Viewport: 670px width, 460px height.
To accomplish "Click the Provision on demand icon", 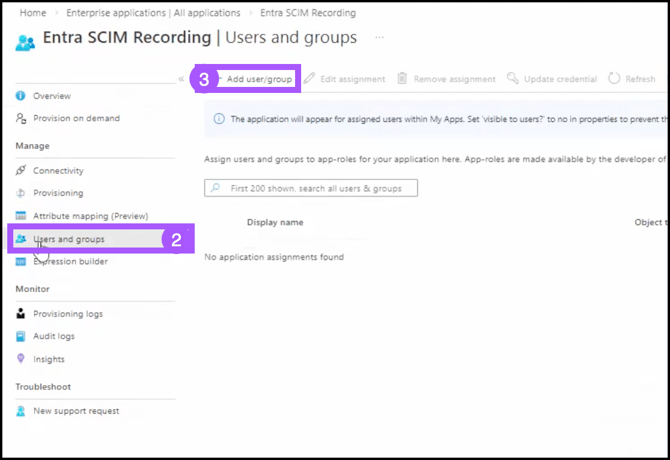I will (21, 118).
